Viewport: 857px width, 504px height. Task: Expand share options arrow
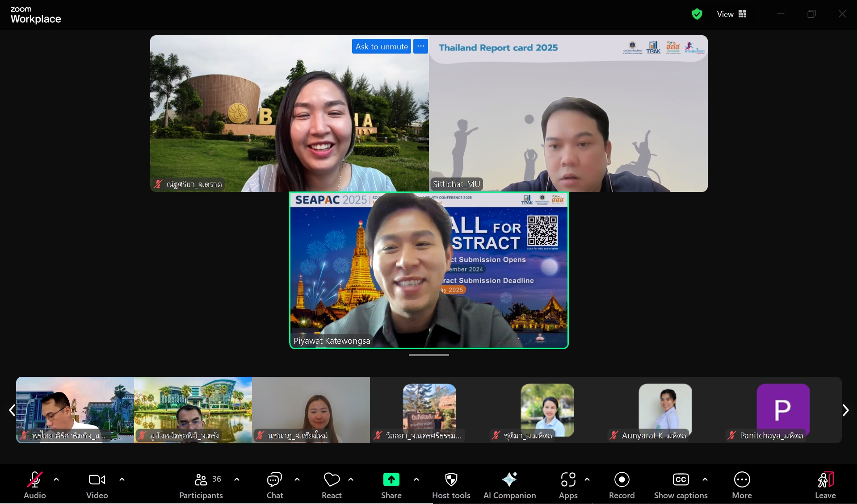click(x=416, y=479)
